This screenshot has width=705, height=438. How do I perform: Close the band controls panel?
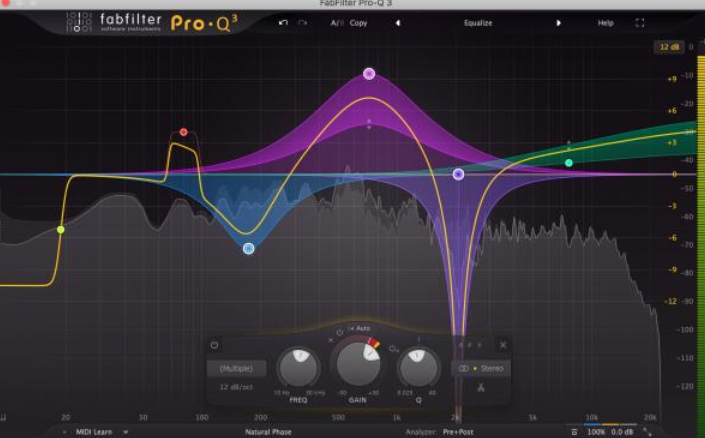click(503, 345)
